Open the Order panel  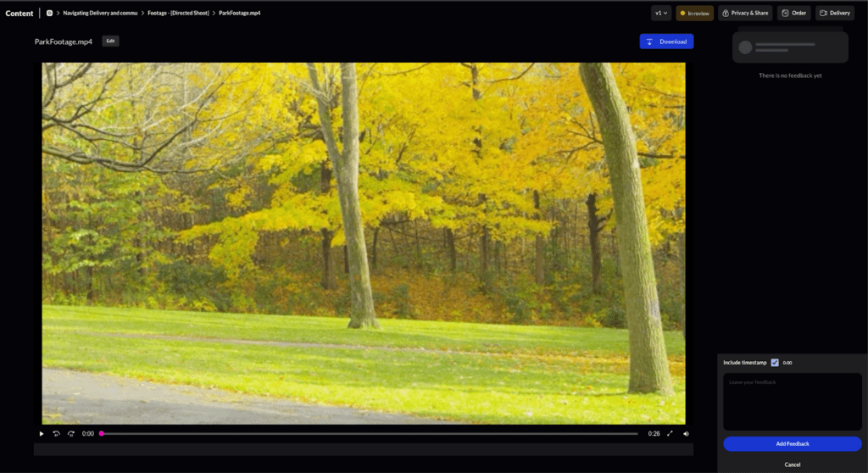[x=794, y=13]
